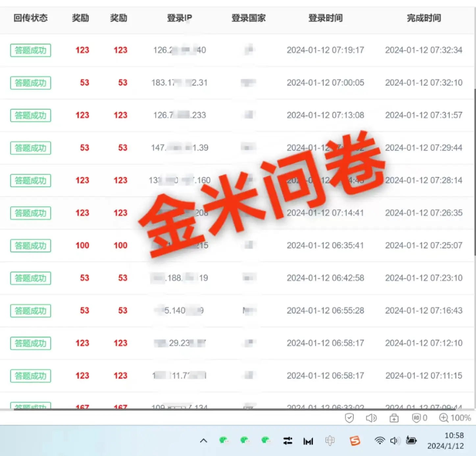
Task: Toggle page mute via the speaker icon
Action: tap(371, 418)
